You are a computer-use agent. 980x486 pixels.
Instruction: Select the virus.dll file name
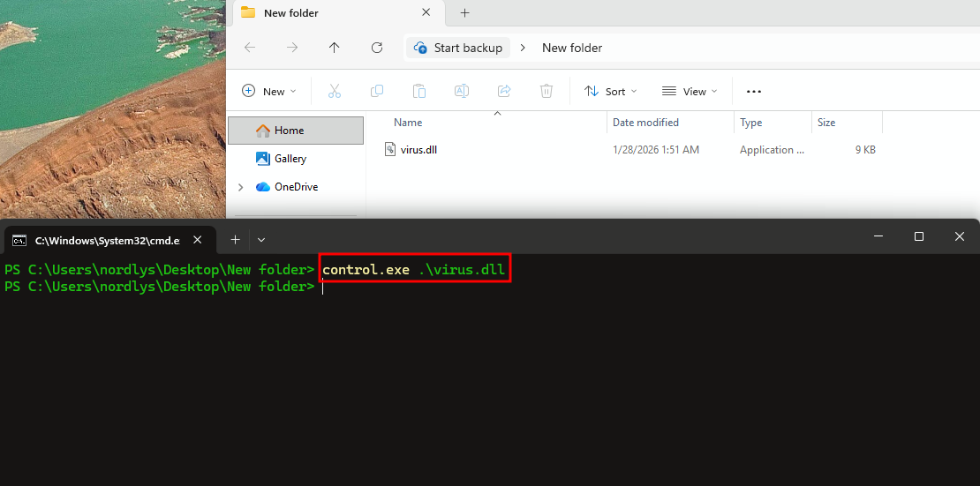point(418,150)
